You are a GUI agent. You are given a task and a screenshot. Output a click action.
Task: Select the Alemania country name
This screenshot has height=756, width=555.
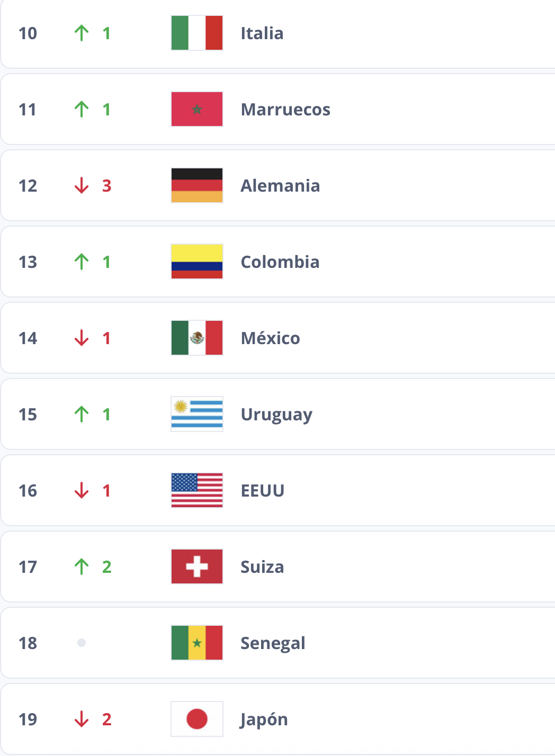click(280, 186)
